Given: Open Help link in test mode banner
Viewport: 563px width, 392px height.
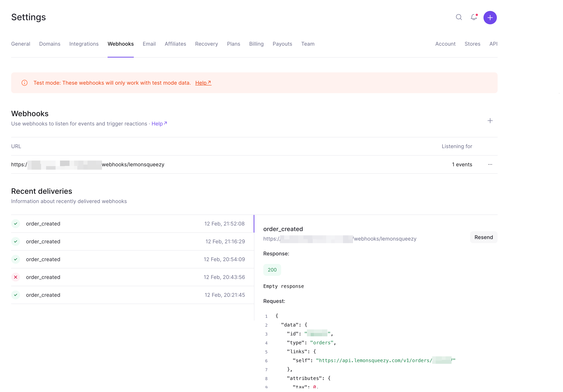Looking at the screenshot, I should [203, 83].
